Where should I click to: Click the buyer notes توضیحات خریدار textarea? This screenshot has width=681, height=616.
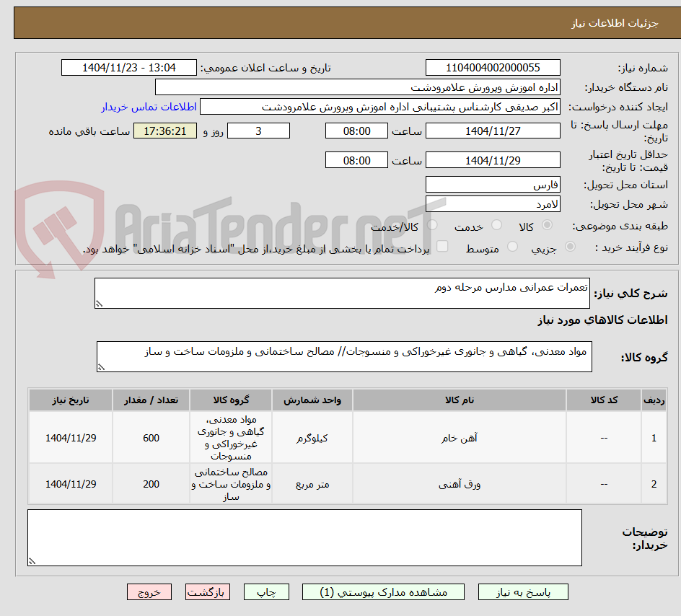coord(305,538)
